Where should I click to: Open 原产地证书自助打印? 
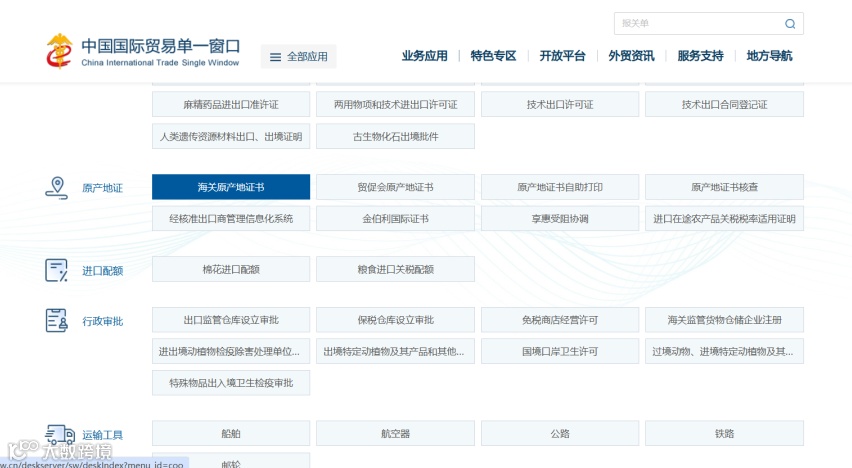coord(560,187)
